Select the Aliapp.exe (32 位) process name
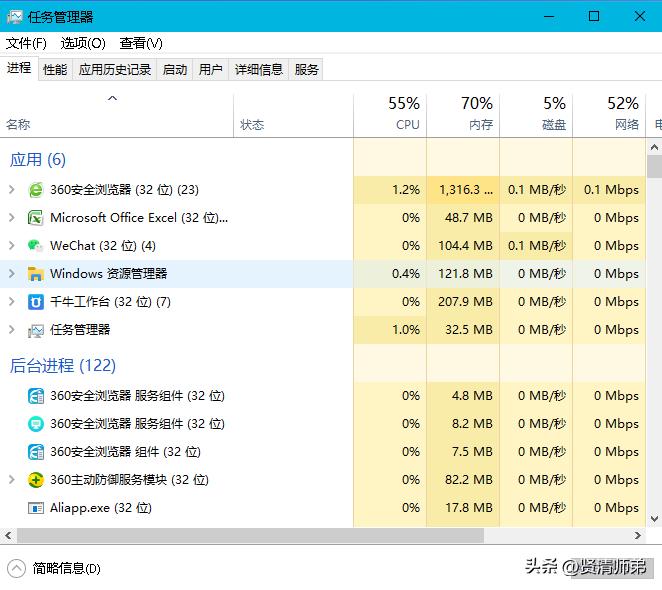 [101, 508]
